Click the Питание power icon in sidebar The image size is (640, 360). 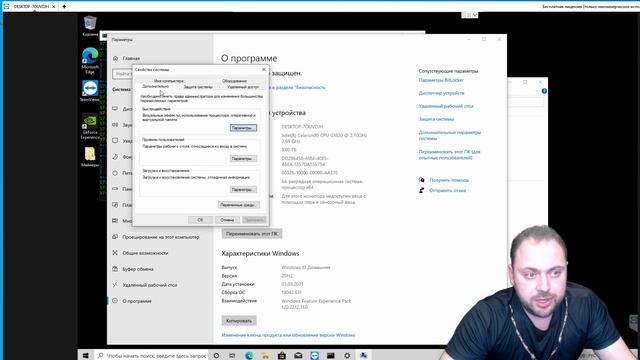[116, 173]
